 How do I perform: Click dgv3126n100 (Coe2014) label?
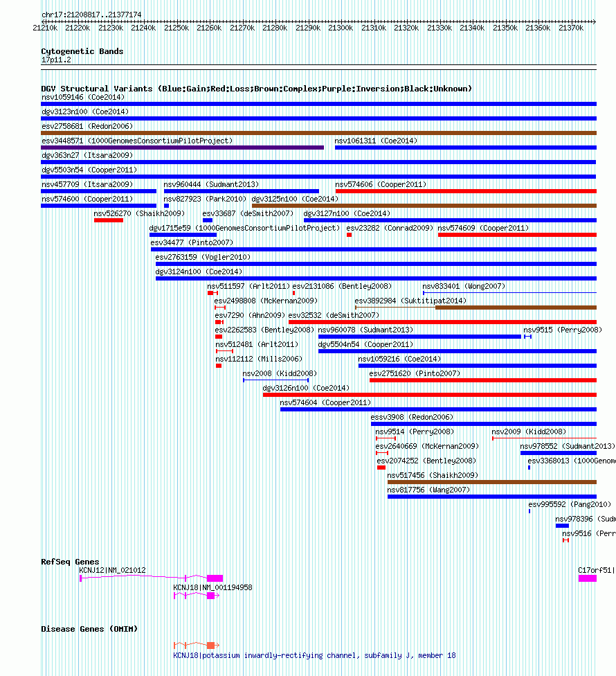[x=306, y=388]
